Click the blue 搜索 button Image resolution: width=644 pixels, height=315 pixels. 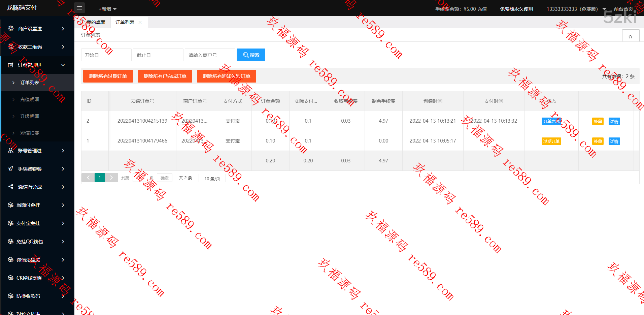coord(251,55)
